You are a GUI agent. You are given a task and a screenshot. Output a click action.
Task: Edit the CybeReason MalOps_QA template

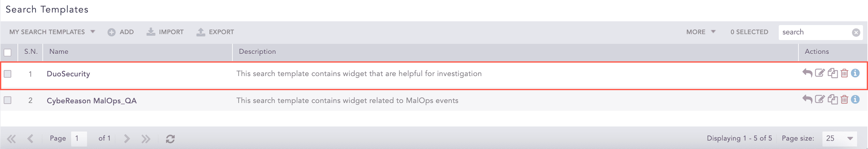819,99
